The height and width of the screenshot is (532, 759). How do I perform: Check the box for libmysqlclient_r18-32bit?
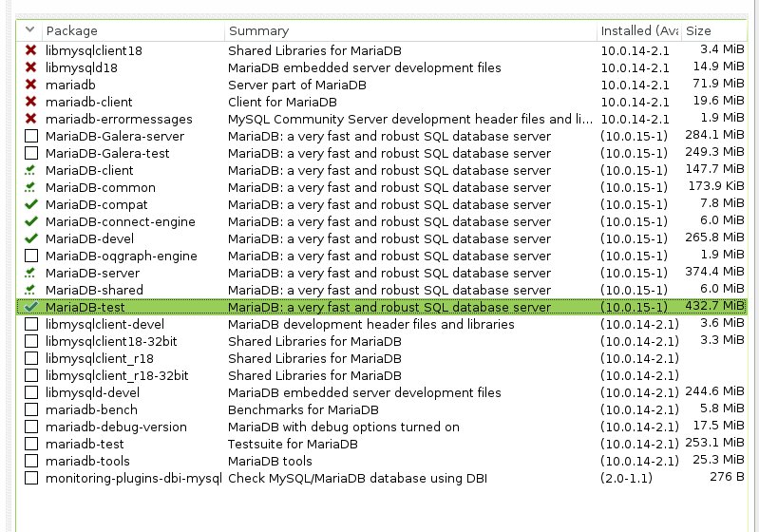point(31,375)
